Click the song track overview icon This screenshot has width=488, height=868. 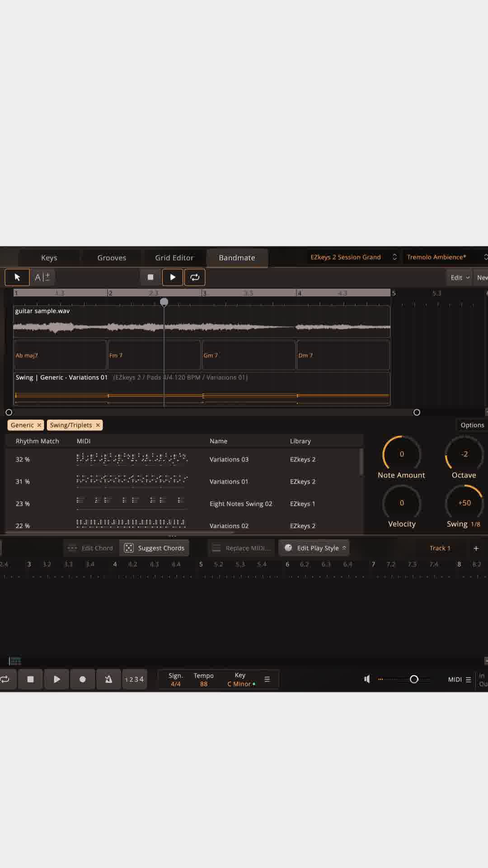[15, 661]
